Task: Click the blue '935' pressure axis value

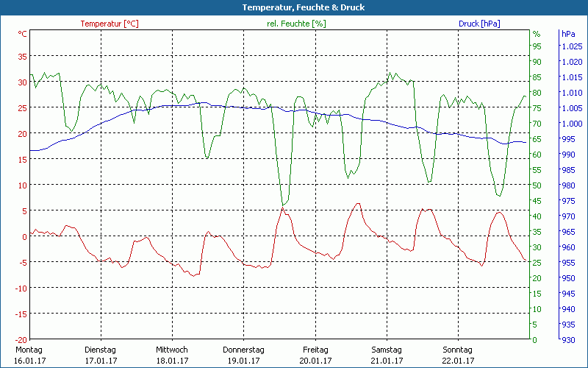Action: 568,324
